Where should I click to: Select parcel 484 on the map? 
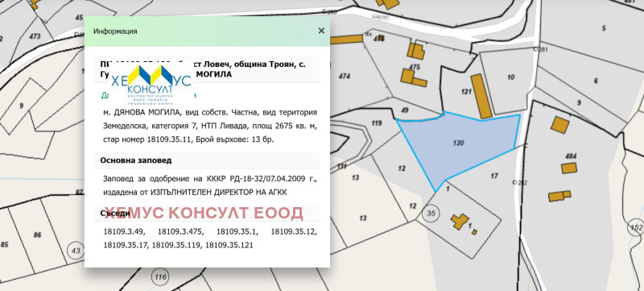click(x=571, y=156)
